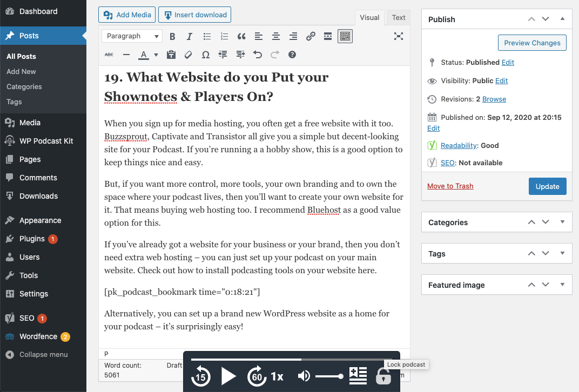Play the podcast audio

pyautogui.click(x=228, y=376)
